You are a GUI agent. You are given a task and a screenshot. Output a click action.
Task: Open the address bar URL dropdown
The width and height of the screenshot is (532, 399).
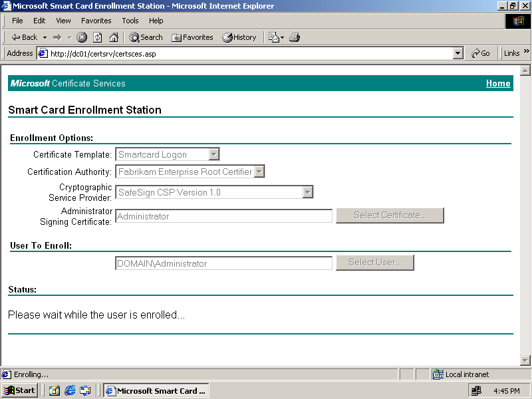[x=458, y=53]
